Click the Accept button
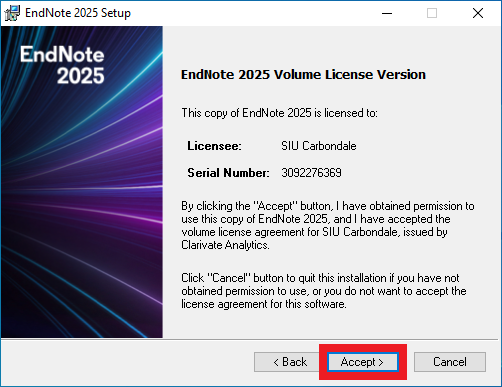502x387 pixels. point(363,362)
